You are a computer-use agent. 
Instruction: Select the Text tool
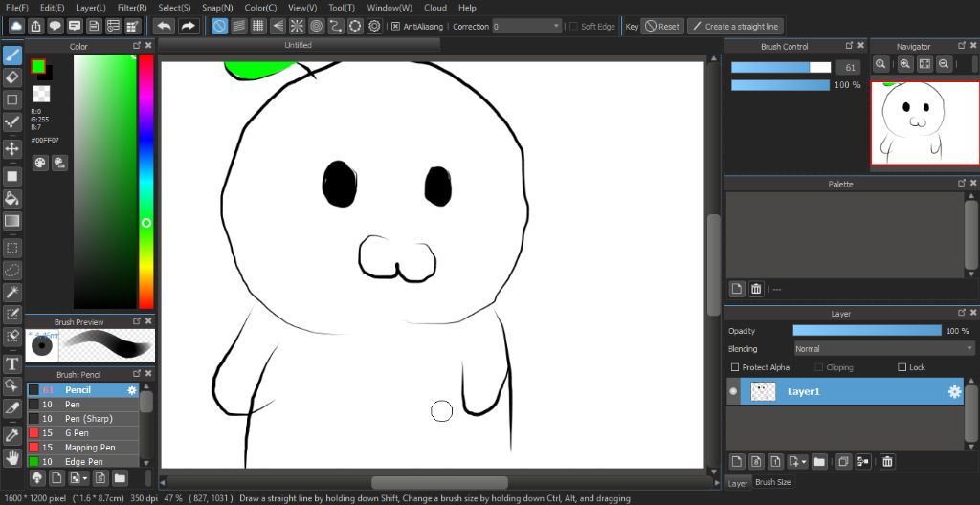[x=11, y=363]
